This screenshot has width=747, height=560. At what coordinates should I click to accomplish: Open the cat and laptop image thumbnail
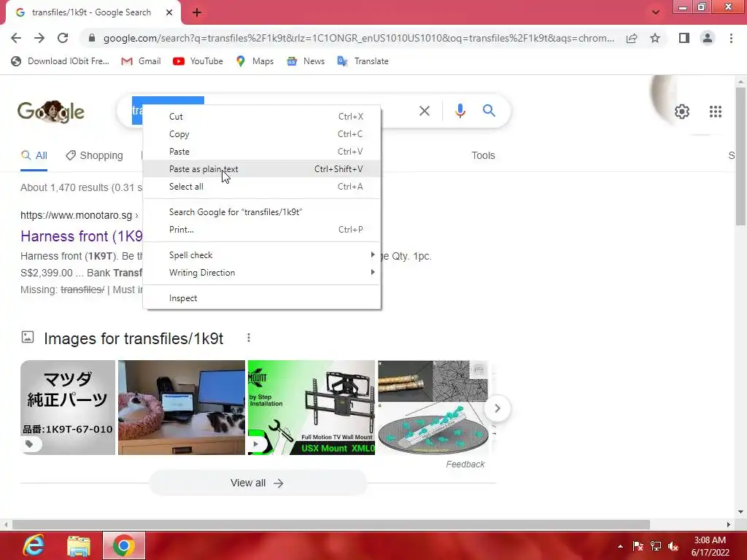pyautogui.click(x=182, y=408)
